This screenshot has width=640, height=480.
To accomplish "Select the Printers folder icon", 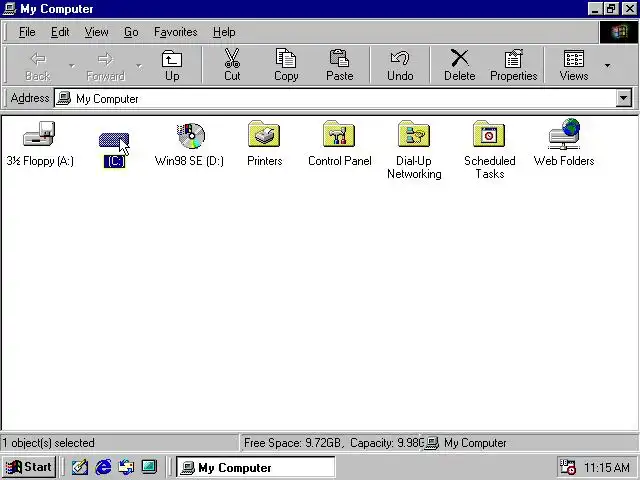I will (x=264, y=133).
